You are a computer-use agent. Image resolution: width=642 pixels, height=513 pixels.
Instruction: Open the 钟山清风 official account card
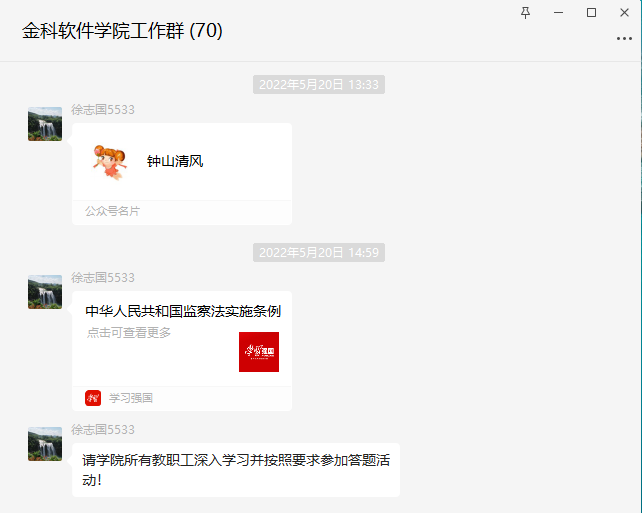click(182, 174)
